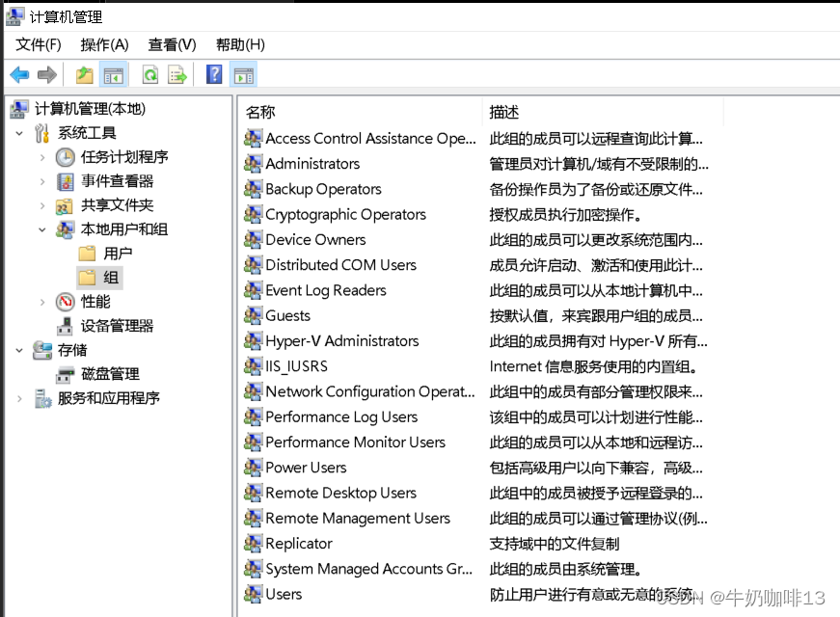
Task: Click the Users group icon
Action: pyautogui.click(x=253, y=594)
